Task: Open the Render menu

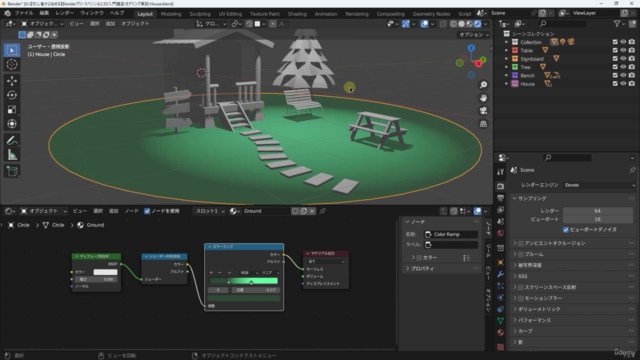Action: pos(65,13)
